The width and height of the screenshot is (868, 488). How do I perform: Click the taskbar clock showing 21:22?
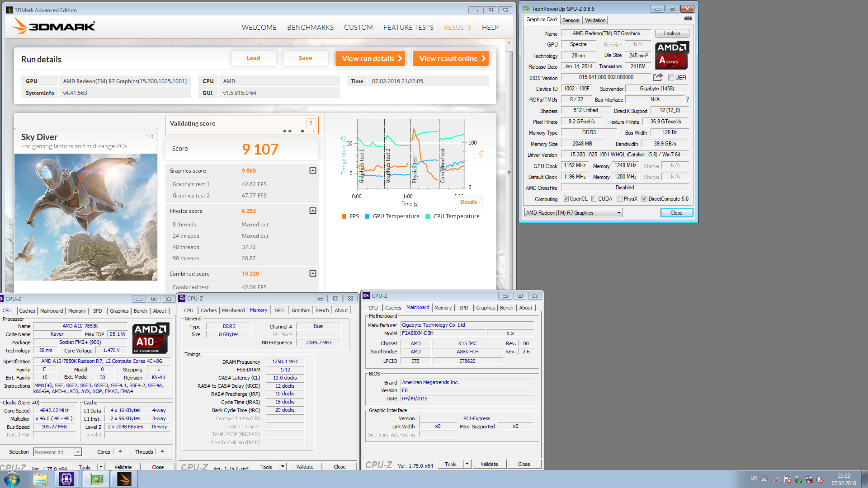click(844, 479)
